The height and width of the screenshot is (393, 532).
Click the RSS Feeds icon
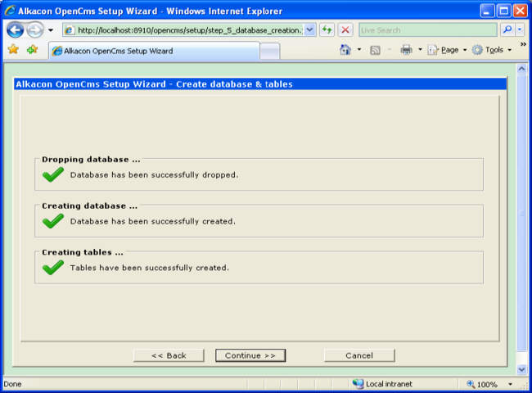[375, 50]
